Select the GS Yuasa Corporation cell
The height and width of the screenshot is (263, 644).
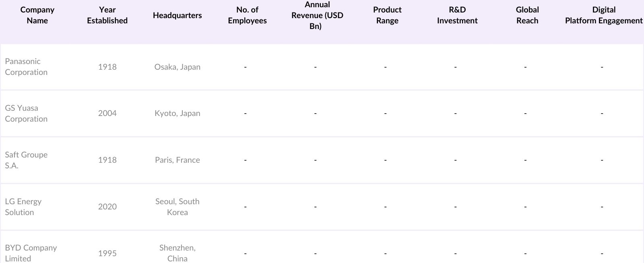coord(26,114)
